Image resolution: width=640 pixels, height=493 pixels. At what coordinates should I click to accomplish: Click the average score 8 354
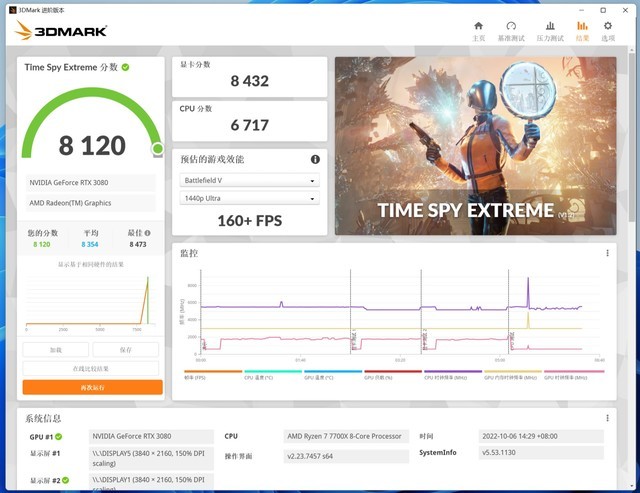click(90, 244)
